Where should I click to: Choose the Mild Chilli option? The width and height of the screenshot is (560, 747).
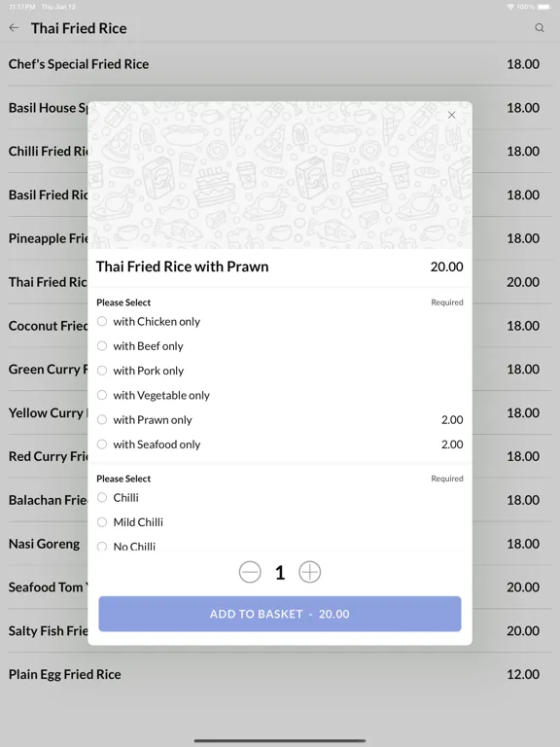[280, 522]
